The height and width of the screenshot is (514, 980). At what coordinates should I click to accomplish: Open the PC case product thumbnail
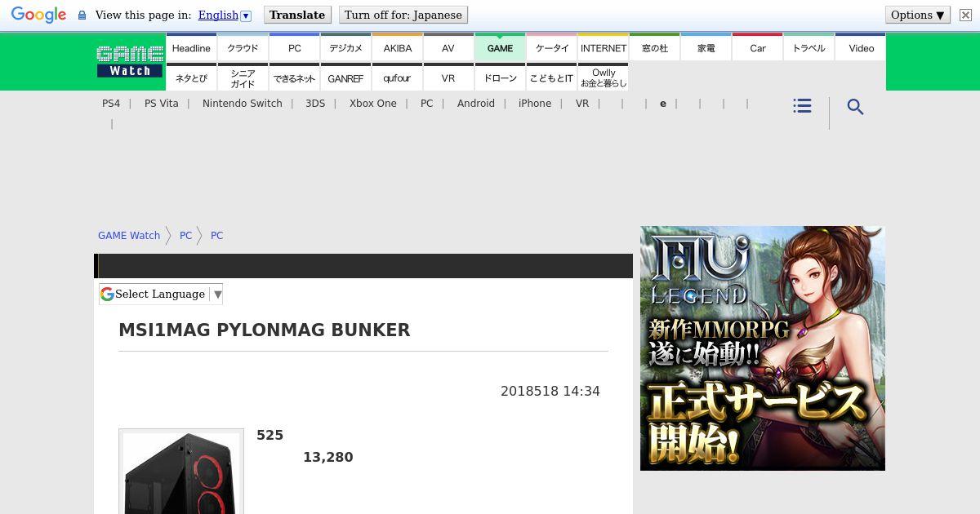(x=181, y=472)
